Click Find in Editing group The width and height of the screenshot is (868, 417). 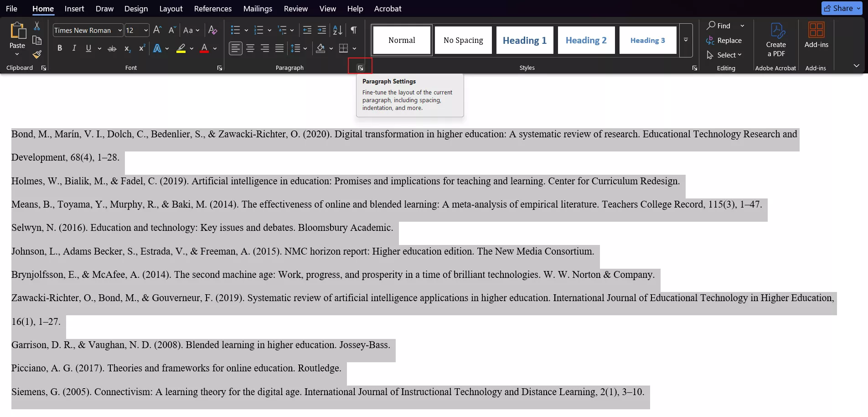719,26
